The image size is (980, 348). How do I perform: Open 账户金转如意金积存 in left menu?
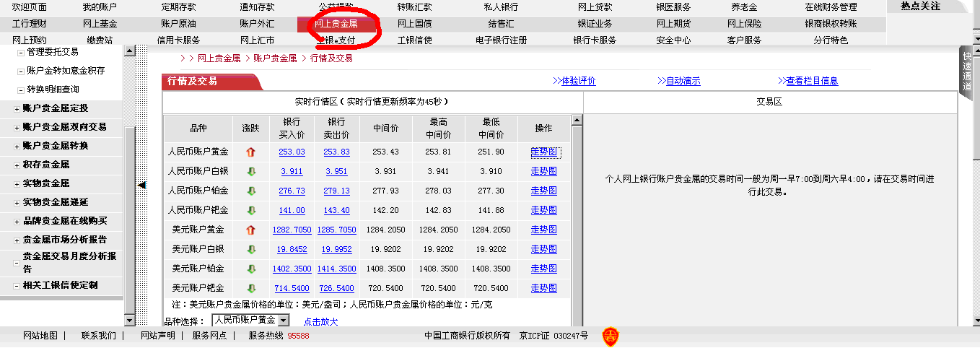(66, 71)
